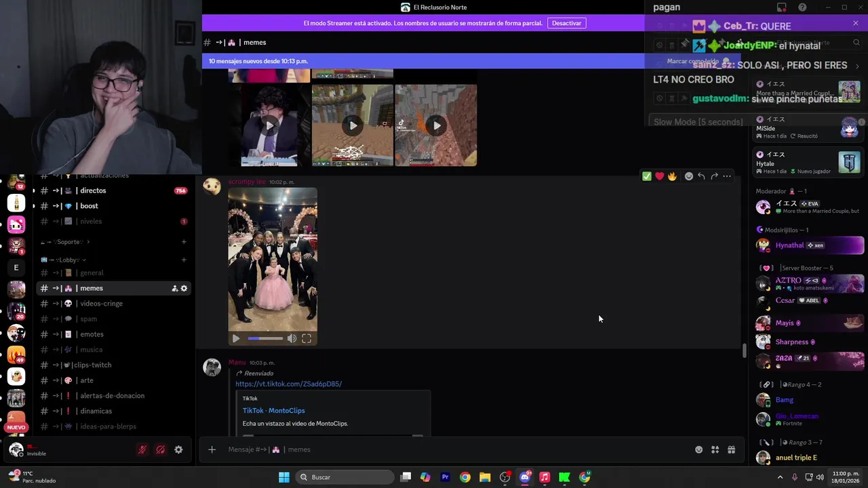The height and width of the screenshot is (488, 868).
Task: Add the green checkmark reaction
Action: (x=647, y=176)
